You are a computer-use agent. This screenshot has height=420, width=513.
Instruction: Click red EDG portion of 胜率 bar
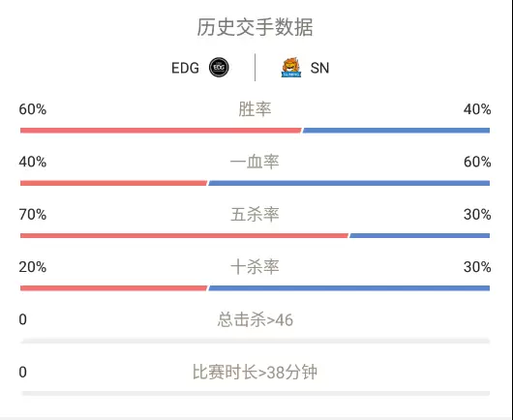[161, 131]
